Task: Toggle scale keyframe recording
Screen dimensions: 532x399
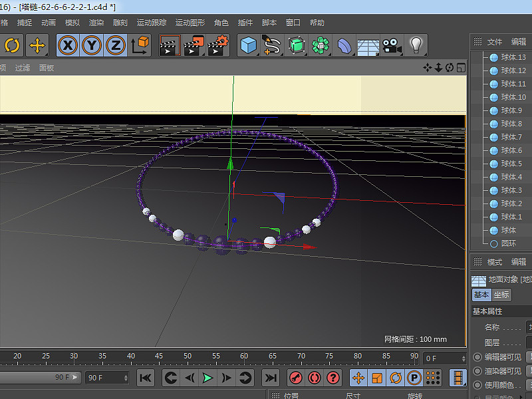Action: click(x=377, y=378)
